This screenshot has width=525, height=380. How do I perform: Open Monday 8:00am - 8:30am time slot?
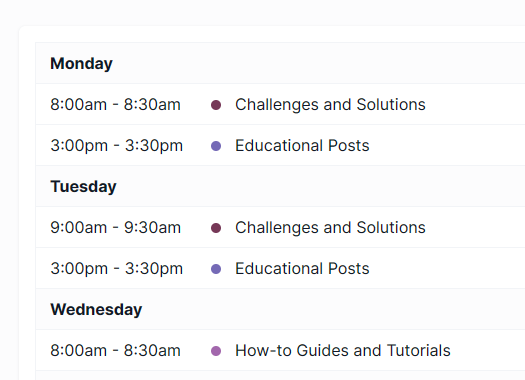(116, 104)
